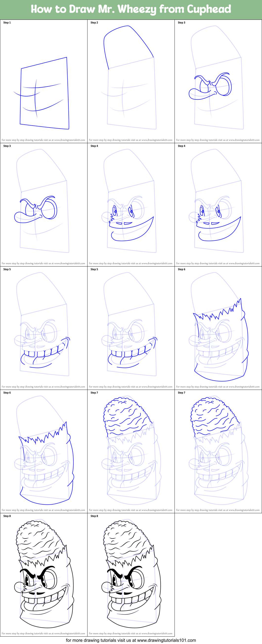Open the Step 3 eyes drawing beside Step 2
Viewport: 262px width, 644px height.
click(x=218, y=82)
